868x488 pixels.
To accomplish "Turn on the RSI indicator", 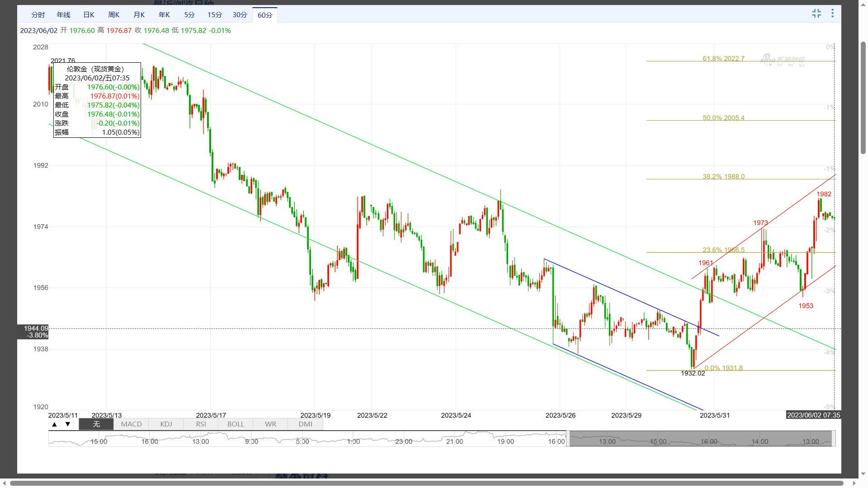I will click(x=201, y=424).
